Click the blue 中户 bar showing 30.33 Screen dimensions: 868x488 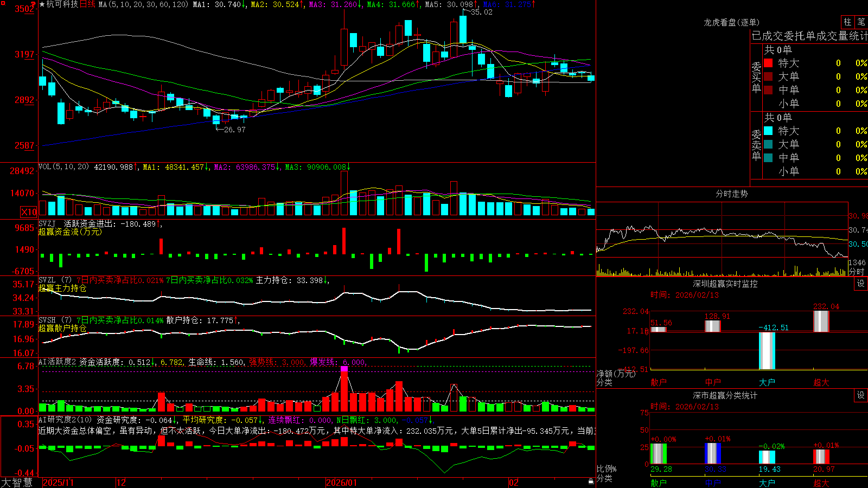(713, 454)
